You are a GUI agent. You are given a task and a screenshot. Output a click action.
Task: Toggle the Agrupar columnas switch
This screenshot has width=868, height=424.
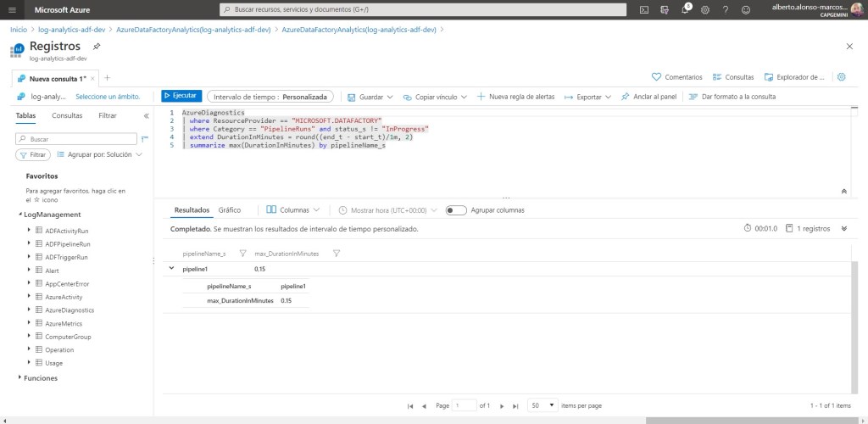click(456, 209)
